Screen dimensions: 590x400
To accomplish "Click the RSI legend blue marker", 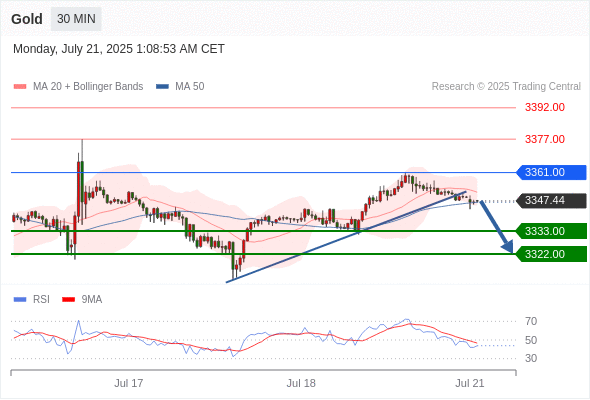I will (20, 300).
